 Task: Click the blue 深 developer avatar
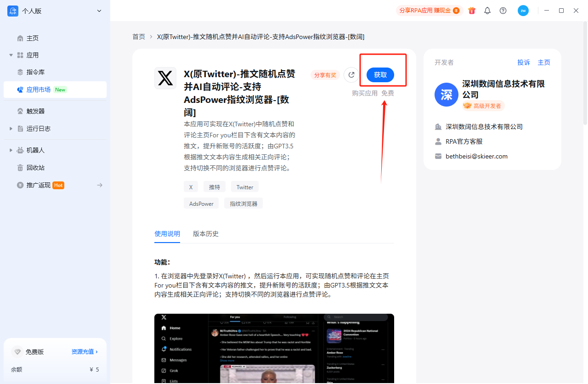(447, 95)
